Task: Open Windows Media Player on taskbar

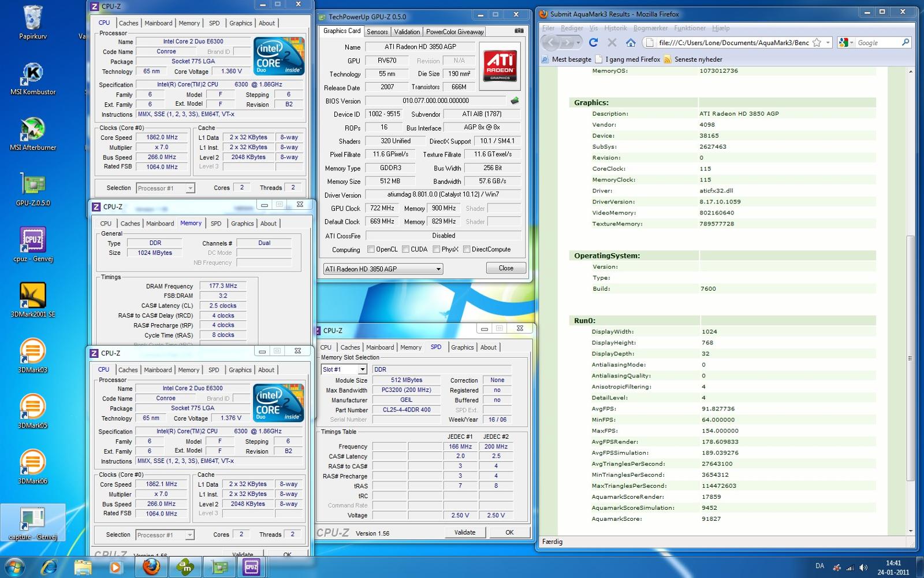Action: coord(115,567)
